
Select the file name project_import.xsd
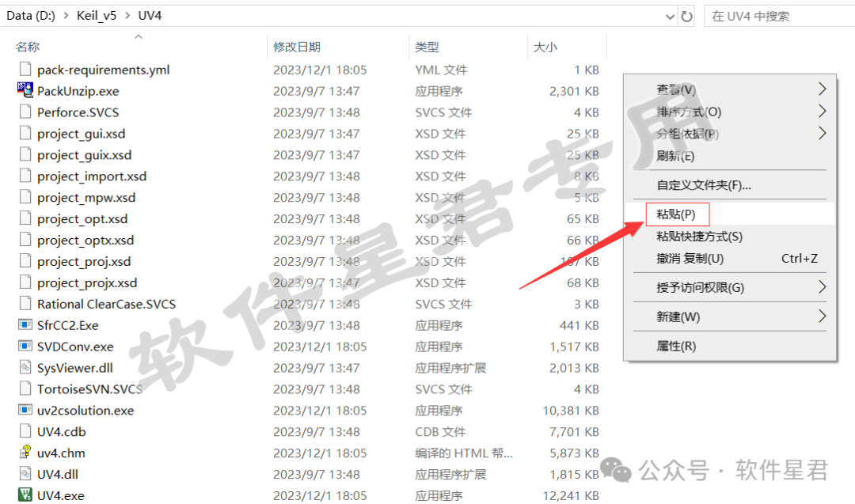coord(92,176)
